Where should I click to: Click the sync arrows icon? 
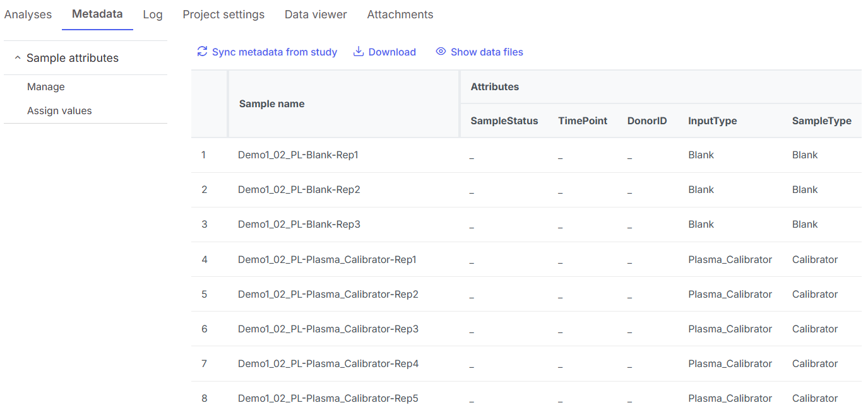coord(202,52)
